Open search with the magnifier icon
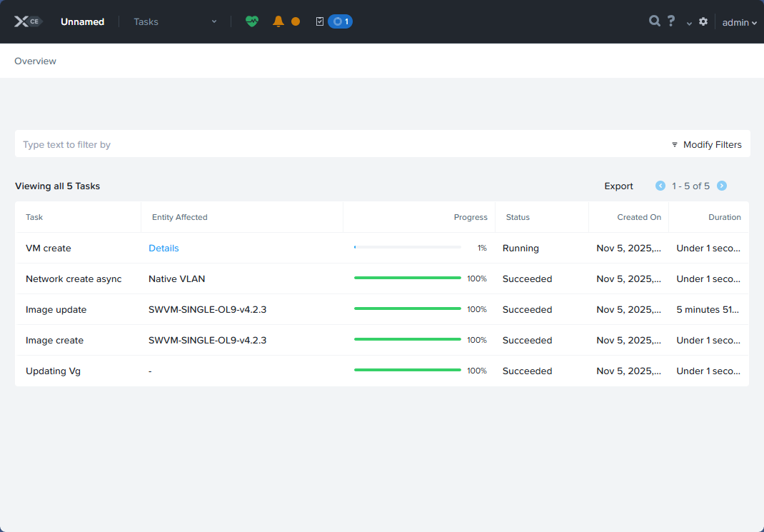 tap(654, 21)
